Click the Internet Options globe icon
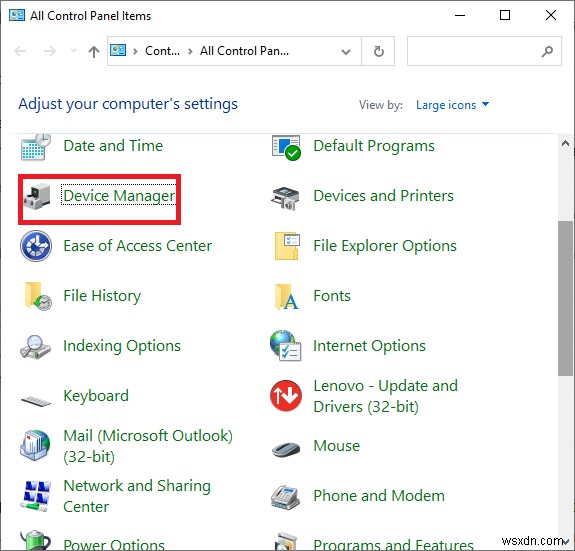The image size is (575, 551). pyautogui.click(x=286, y=346)
